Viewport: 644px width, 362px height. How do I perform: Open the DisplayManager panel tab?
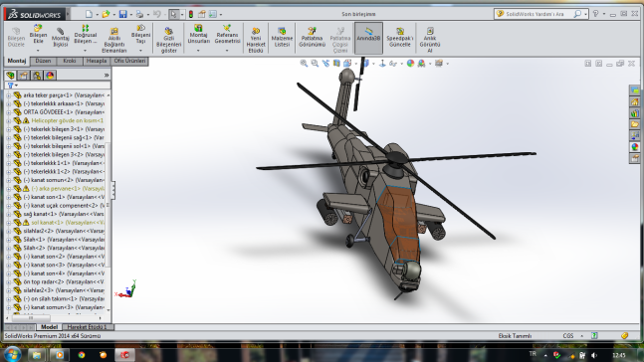click(x=50, y=76)
